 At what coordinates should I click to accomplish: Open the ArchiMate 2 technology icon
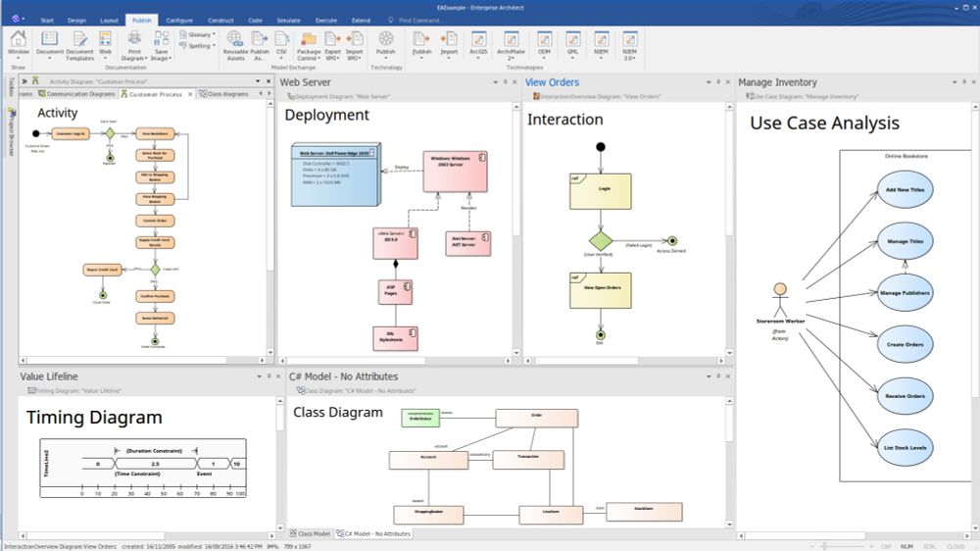coord(511,45)
